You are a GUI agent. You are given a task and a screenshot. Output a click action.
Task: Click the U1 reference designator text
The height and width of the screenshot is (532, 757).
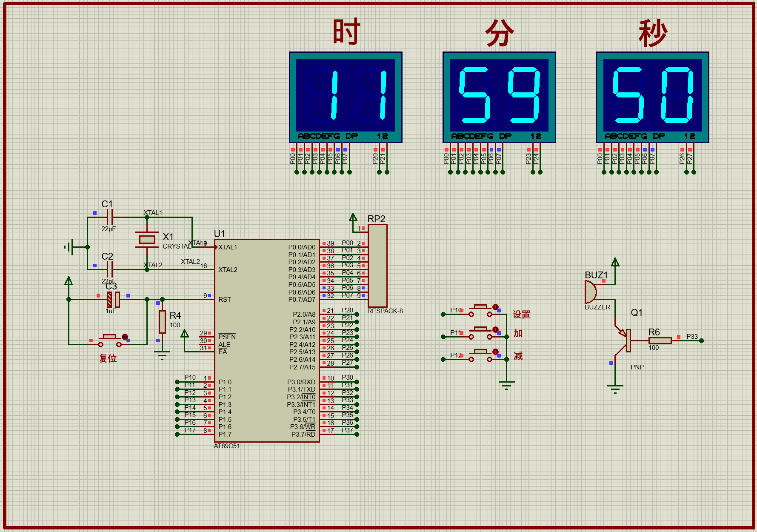click(x=219, y=234)
